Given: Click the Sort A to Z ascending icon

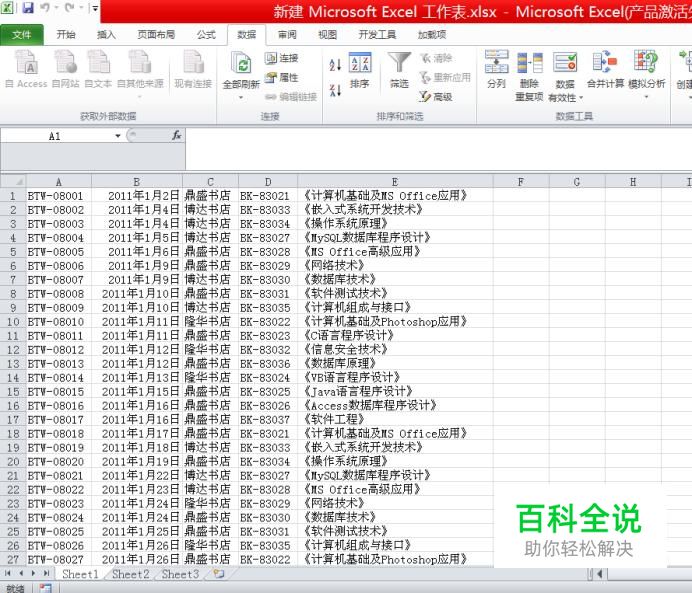Looking at the screenshot, I should coord(335,65).
